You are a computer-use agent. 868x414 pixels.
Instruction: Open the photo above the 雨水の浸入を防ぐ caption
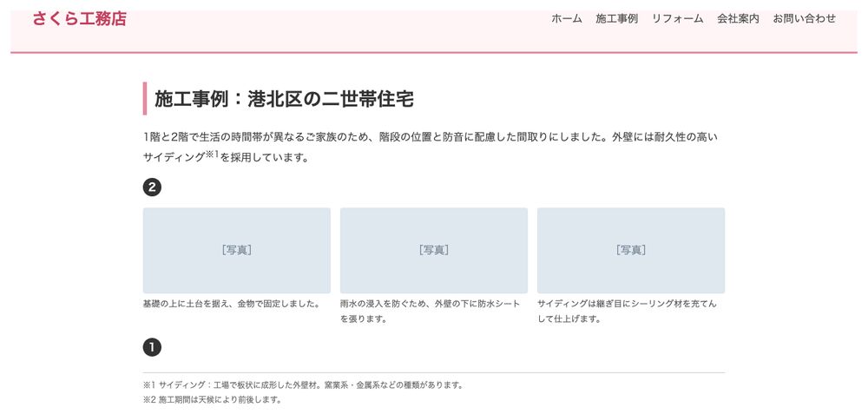tap(434, 250)
